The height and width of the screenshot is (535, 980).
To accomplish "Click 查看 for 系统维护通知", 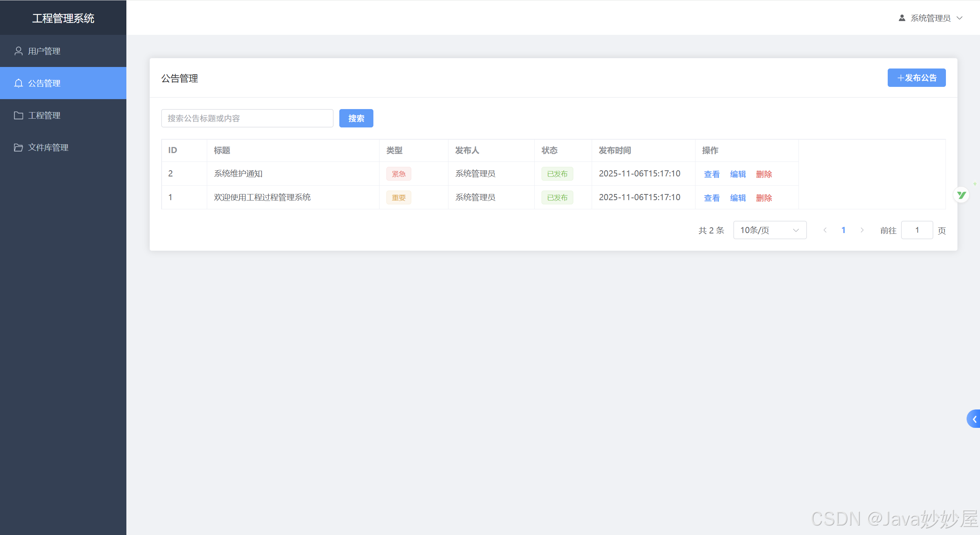I will click(712, 174).
